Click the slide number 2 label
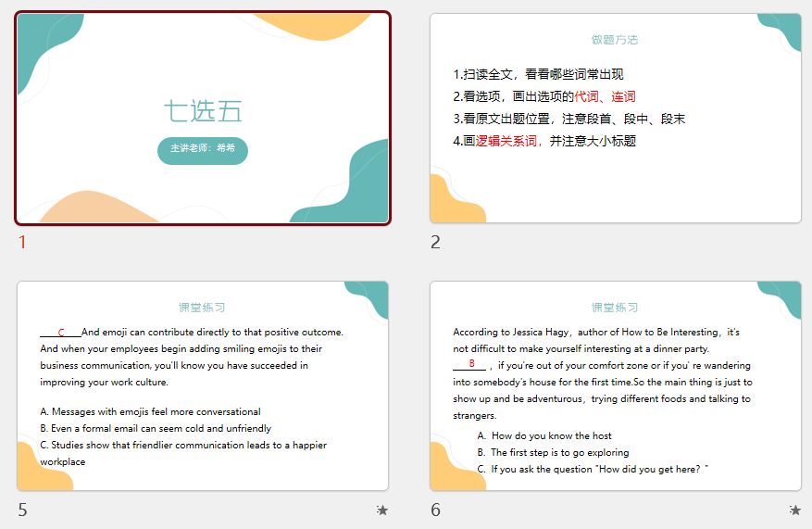This screenshot has width=812, height=529. (435, 243)
